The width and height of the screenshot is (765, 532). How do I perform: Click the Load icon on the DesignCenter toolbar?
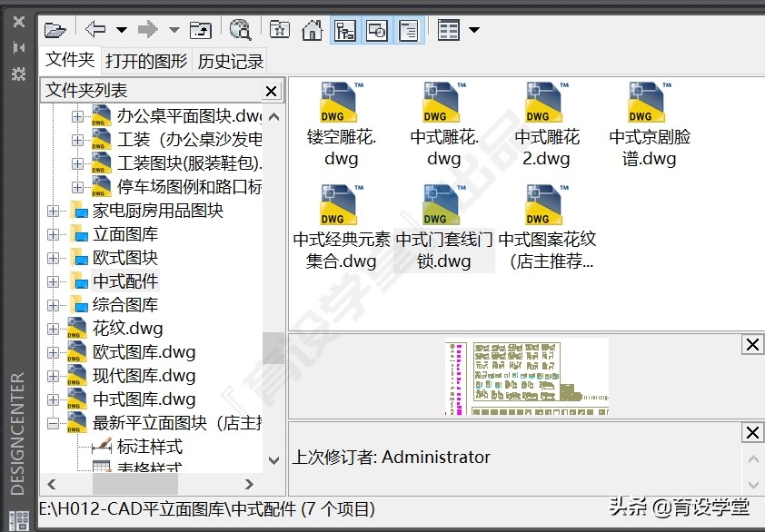(x=55, y=29)
